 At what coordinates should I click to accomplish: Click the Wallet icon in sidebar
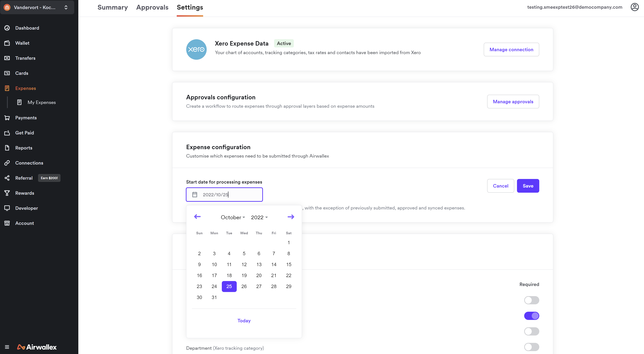pos(7,43)
